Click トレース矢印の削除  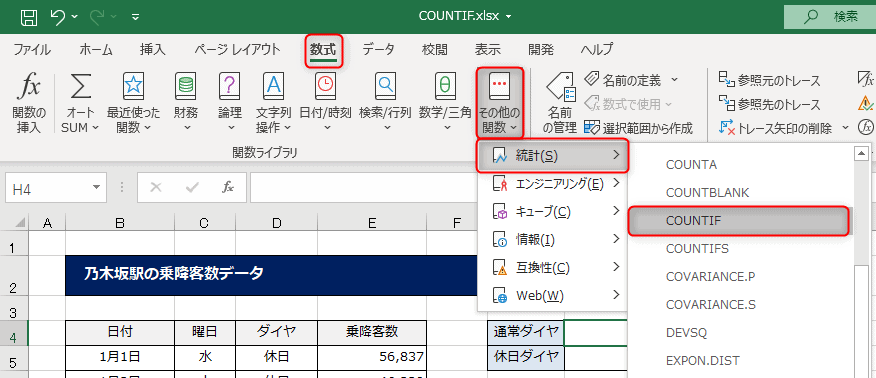775,128
